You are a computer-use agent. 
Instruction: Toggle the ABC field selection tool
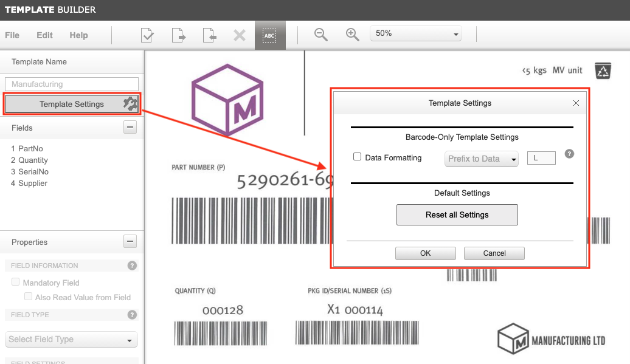[x=269, y=35]
